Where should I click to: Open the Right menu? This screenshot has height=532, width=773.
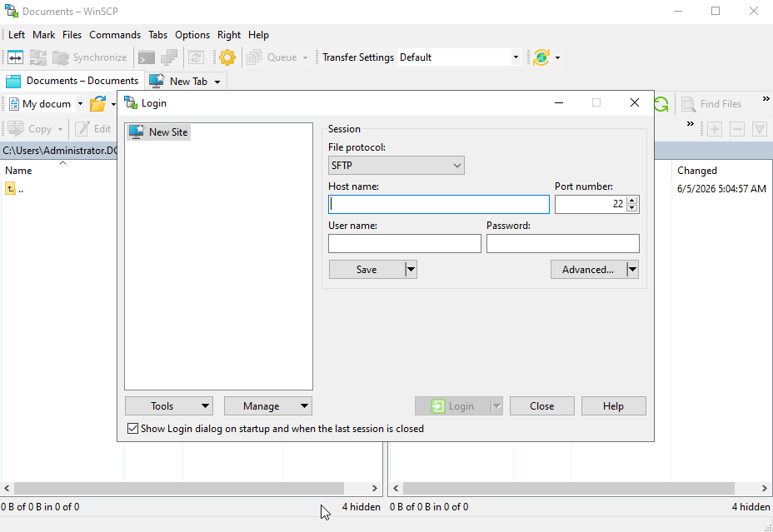pyautogui.click(x=229, y=35)
